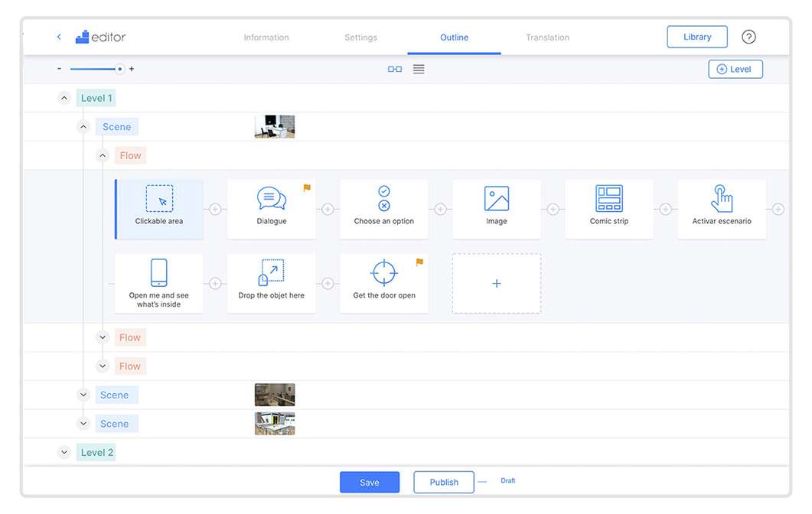
Task: Open the 'Open me and see what's inside' card
Action: (159, 283)
